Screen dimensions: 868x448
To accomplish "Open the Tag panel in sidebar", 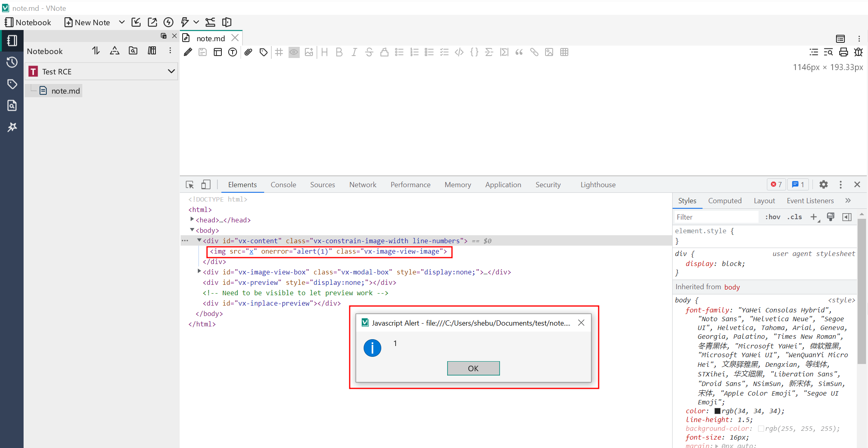I will tap(12, 84).
